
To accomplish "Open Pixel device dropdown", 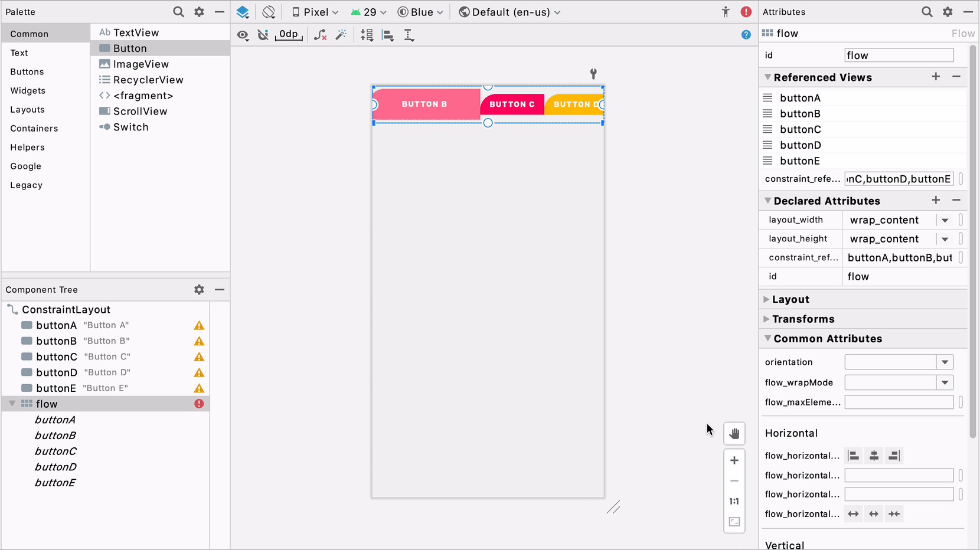I will point(315,12).
